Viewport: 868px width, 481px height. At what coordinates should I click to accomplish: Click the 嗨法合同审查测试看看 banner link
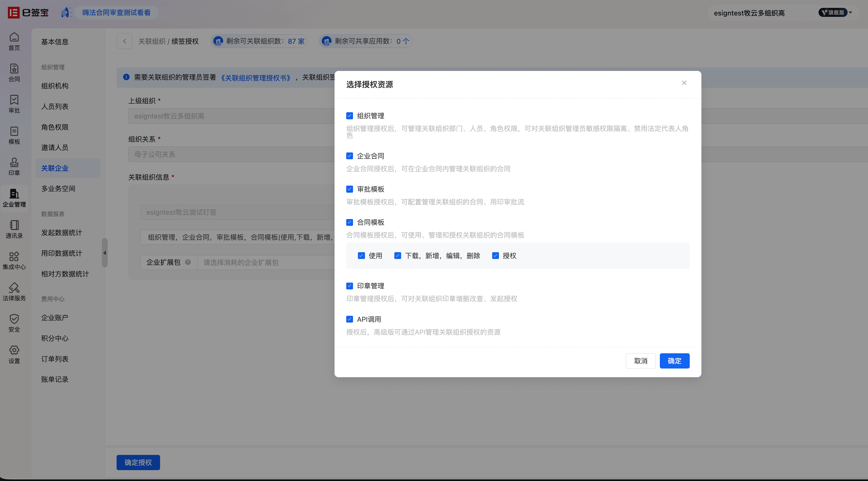click(116, 13)
